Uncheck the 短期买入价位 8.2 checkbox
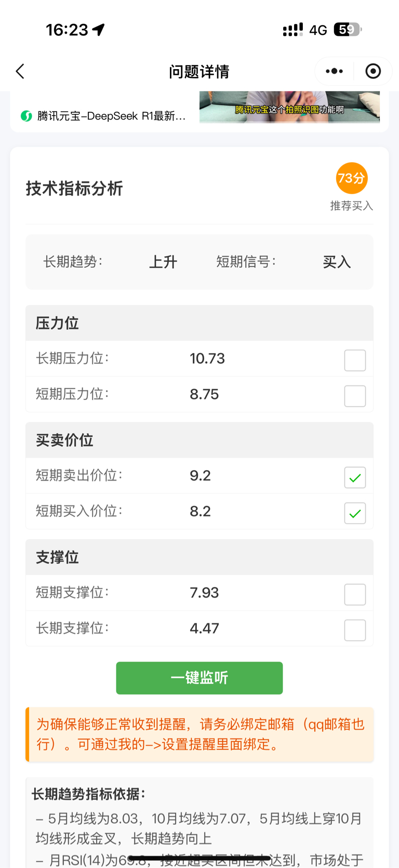The image size is (399, 868). pos(355,513)
